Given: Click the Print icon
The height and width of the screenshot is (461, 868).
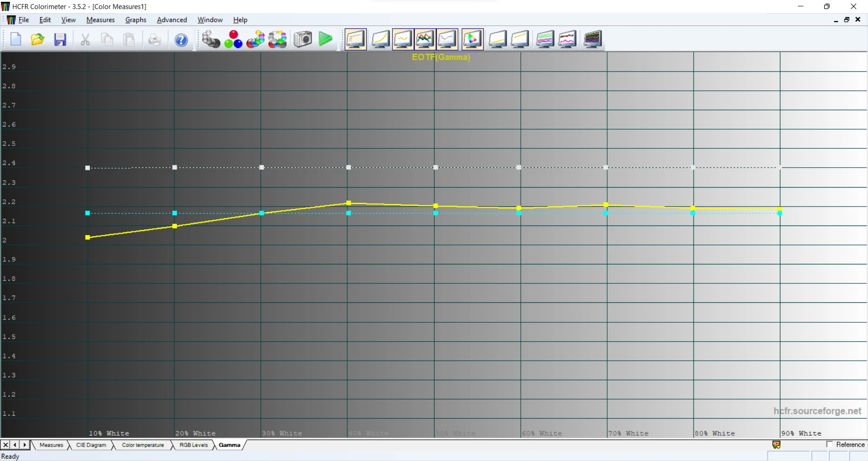Looking at the screenshot, I should (155, 39).
